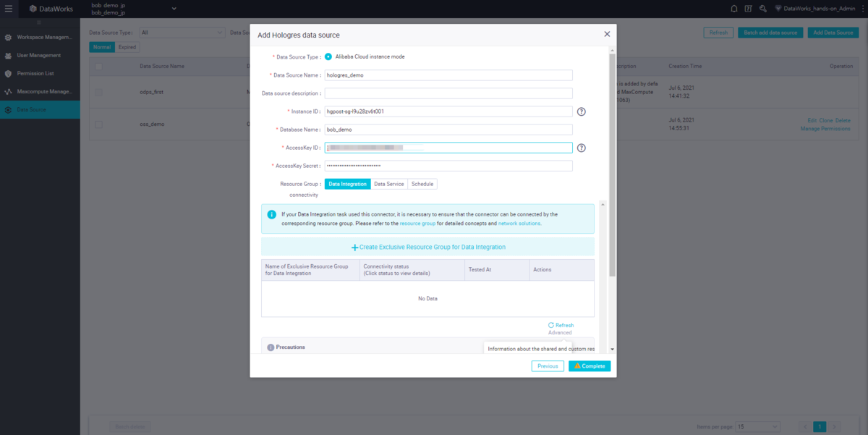868x435 pixels.
Task: Open the help document icon
Action: click(x=749, y=9)
